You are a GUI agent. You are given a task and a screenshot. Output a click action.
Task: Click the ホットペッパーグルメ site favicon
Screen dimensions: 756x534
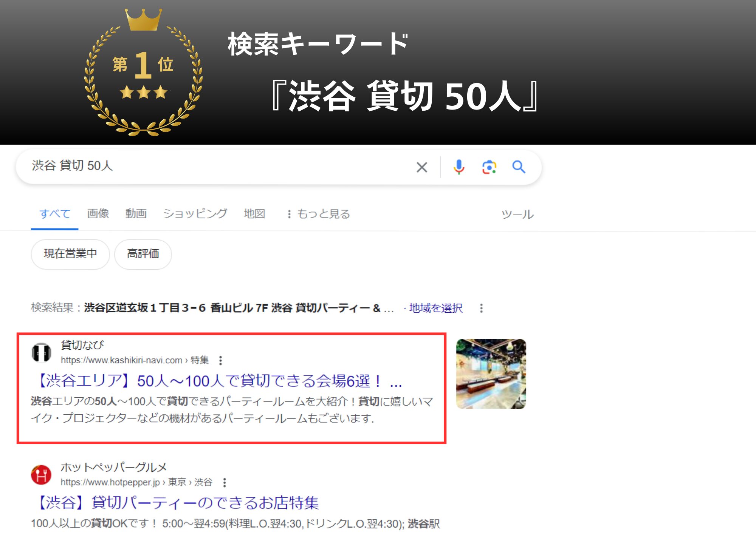(41, 475)
